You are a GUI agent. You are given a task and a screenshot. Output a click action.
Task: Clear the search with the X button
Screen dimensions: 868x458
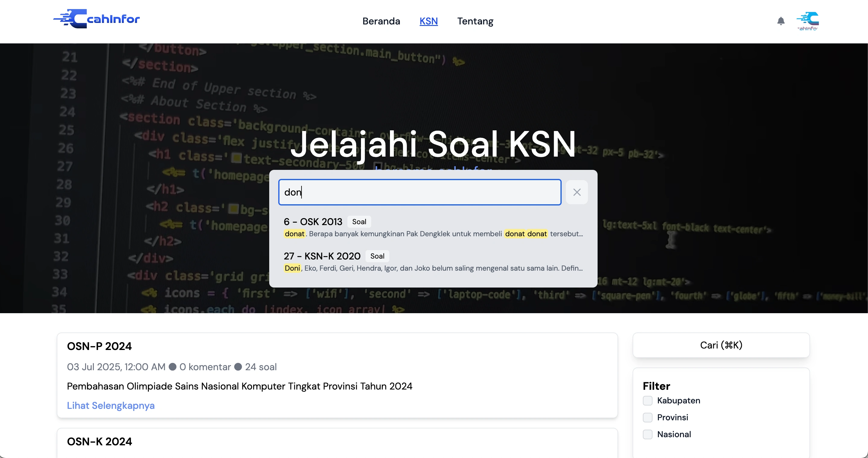576,192
